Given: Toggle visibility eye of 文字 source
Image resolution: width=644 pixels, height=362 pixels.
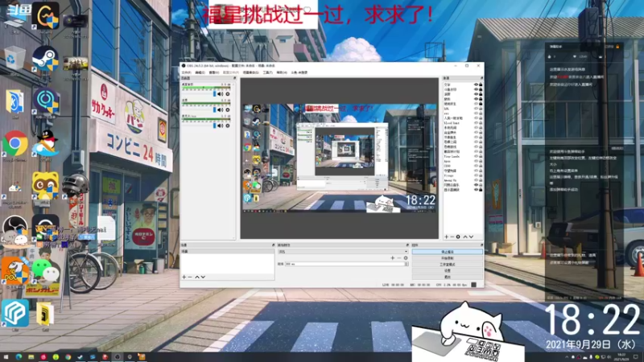Looking at the screenshot, I should pyautogui.click(x=476, y=84).
